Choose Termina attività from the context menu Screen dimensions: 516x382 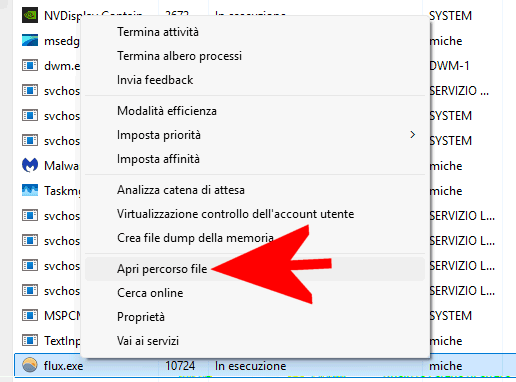(255, 32)
